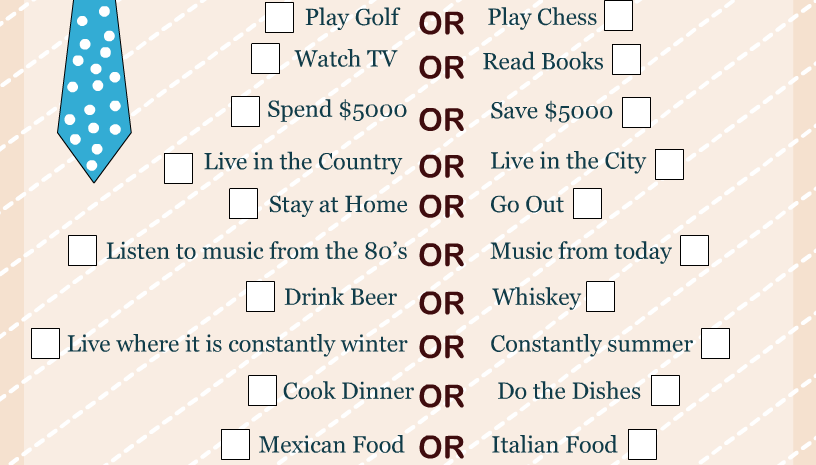
Task: Tick the Drink Beer checkbox
Action: (260, 296)
